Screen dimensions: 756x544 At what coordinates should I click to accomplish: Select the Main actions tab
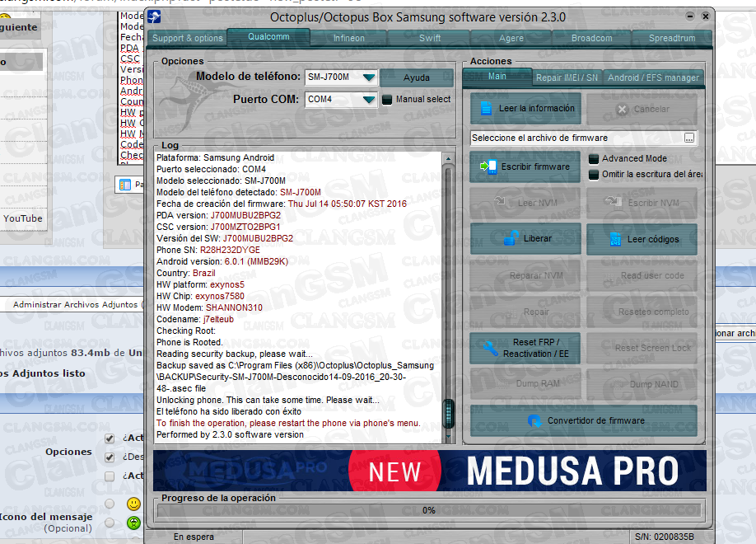click(x=497, y=77)
